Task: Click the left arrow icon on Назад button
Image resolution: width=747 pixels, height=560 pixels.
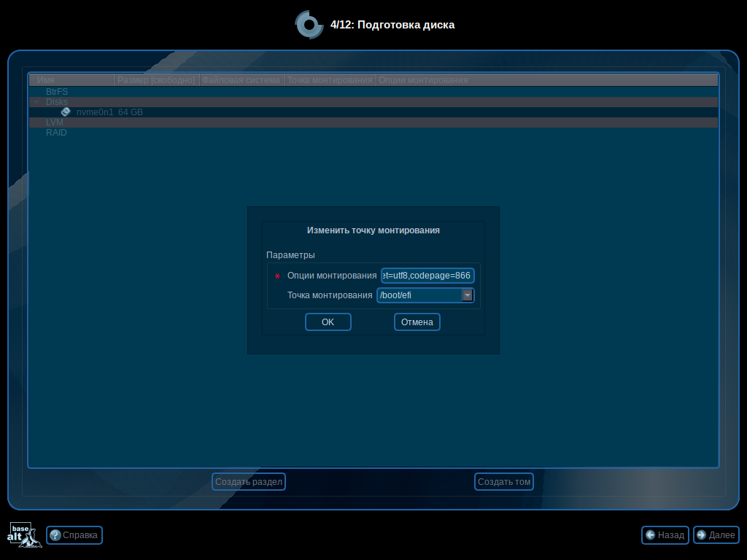Action: click(x=649, y=534)
